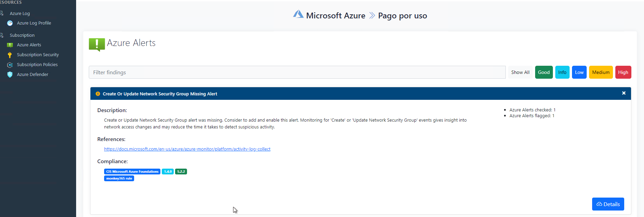Click the blue Details button
644x217 pixels.
(608, 204)
